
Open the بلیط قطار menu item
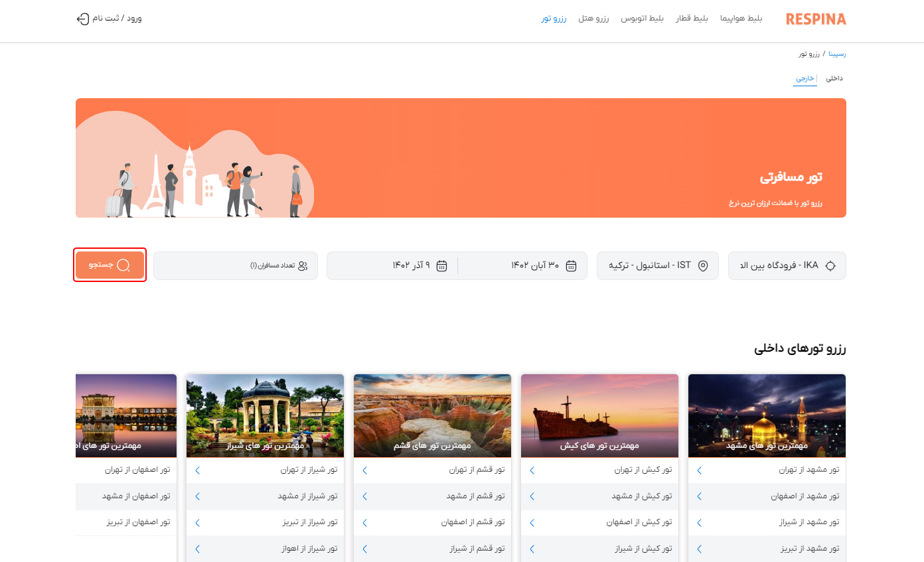692,19
